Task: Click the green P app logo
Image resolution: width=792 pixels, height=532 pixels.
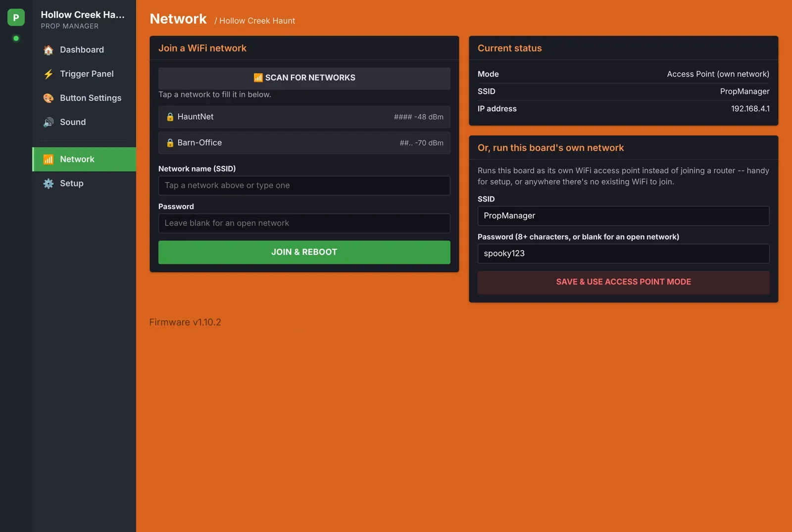Action: [16, 17]
